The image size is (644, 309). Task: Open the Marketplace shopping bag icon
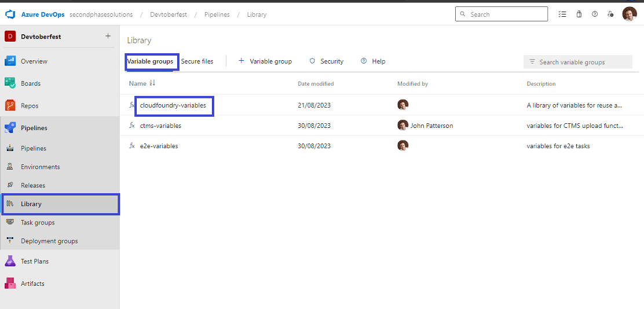click(579, 14)
